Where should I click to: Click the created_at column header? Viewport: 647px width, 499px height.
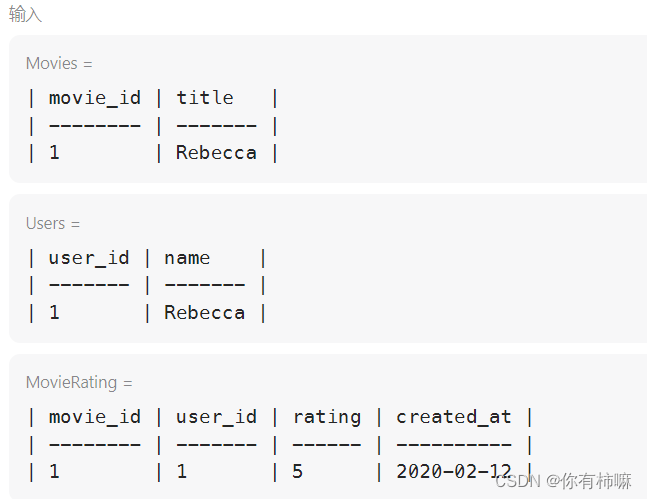pyautogui.click(x=454, y=417)
